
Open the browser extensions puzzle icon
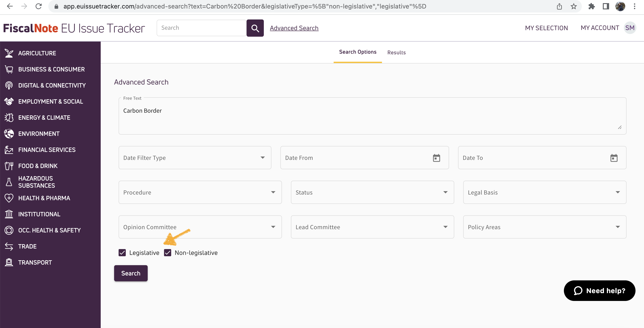(591, 6)
